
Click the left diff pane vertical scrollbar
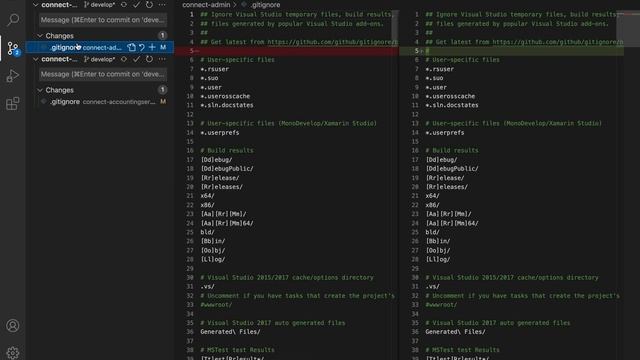coord(395,28)
